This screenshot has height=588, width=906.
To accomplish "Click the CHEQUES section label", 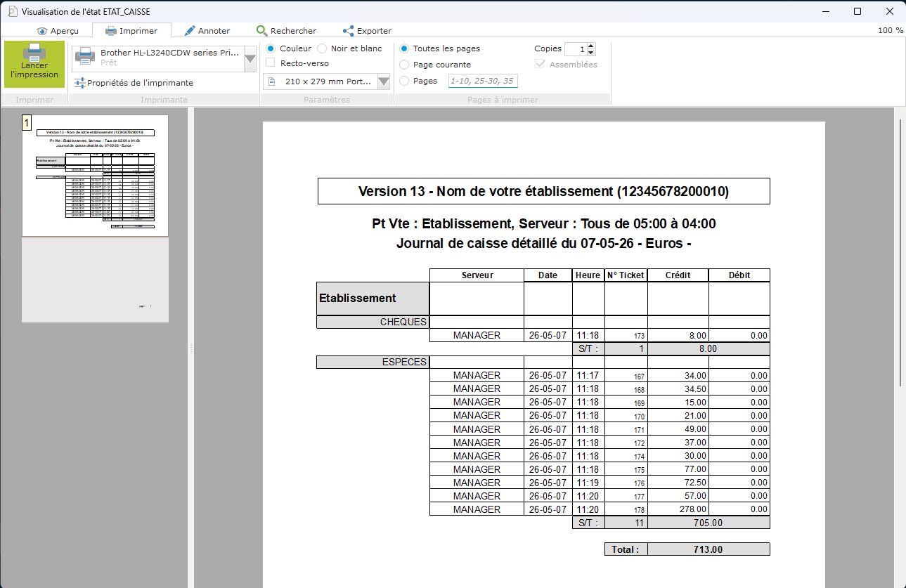I will (x=373, y=322).
